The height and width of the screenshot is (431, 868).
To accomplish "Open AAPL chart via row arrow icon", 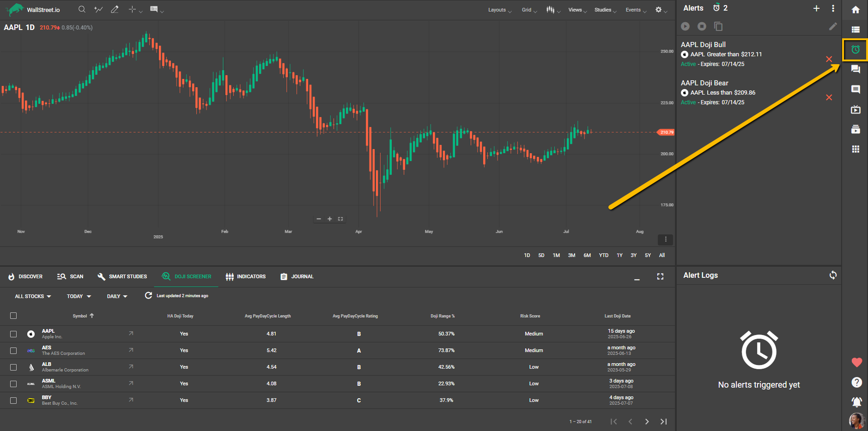I will (x=131, y=333).
